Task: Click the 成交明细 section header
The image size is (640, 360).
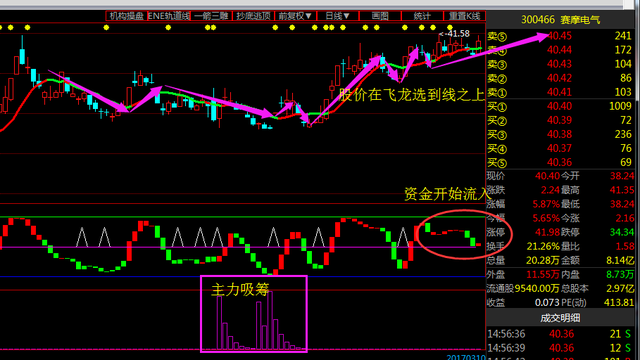Action: click(x=560, y=318)
